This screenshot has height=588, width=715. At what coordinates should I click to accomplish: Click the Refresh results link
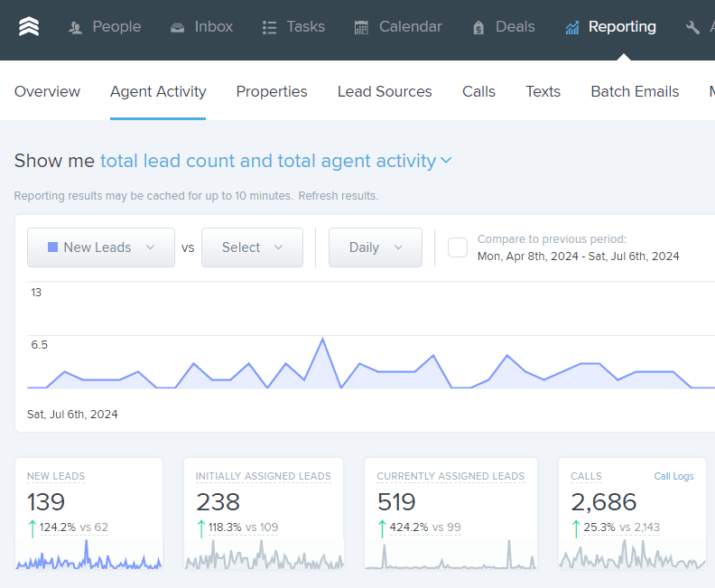(338, 196)
